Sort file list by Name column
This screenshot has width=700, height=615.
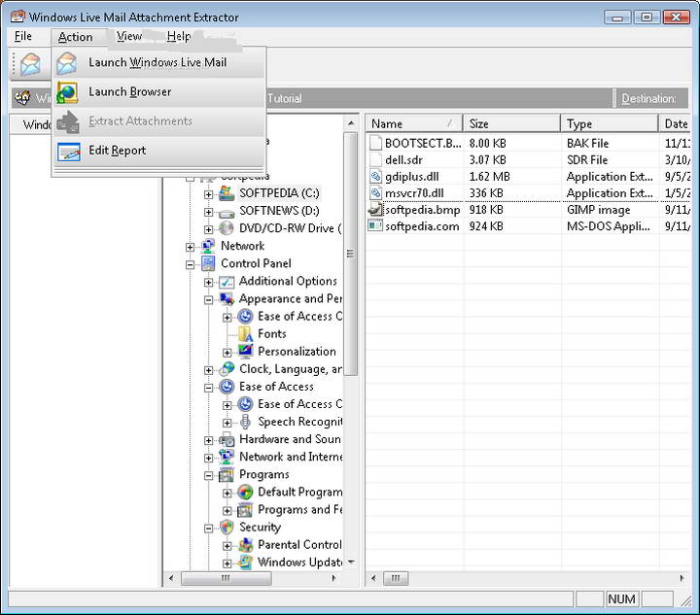point(414,123)
